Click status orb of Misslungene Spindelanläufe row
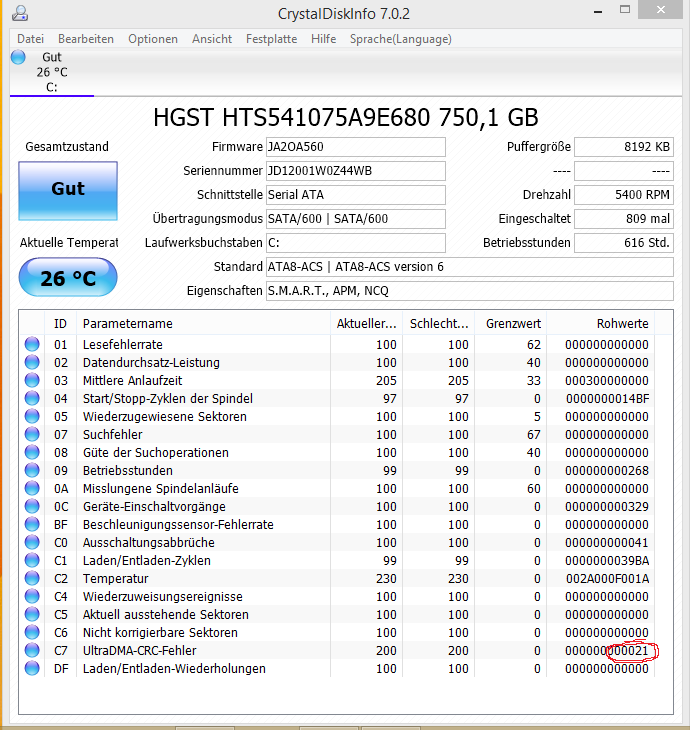This screenshot has height=730, width=690. (x=32, y=488)
